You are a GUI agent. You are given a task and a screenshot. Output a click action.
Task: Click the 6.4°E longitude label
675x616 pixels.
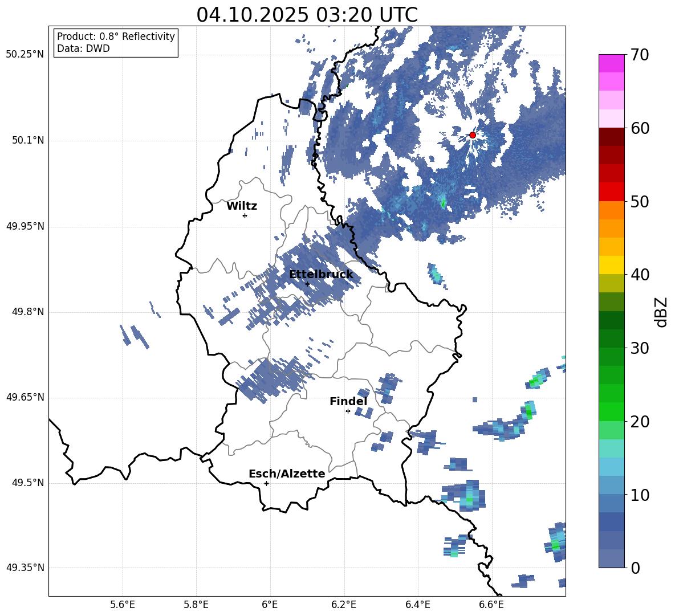pyautogui.click(x=417, y=605)
